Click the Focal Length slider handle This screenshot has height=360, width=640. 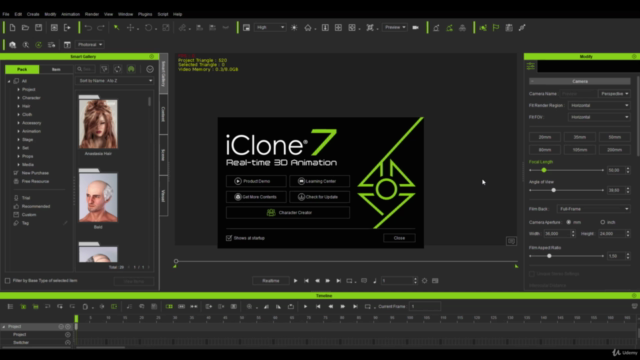pos(544,170)
